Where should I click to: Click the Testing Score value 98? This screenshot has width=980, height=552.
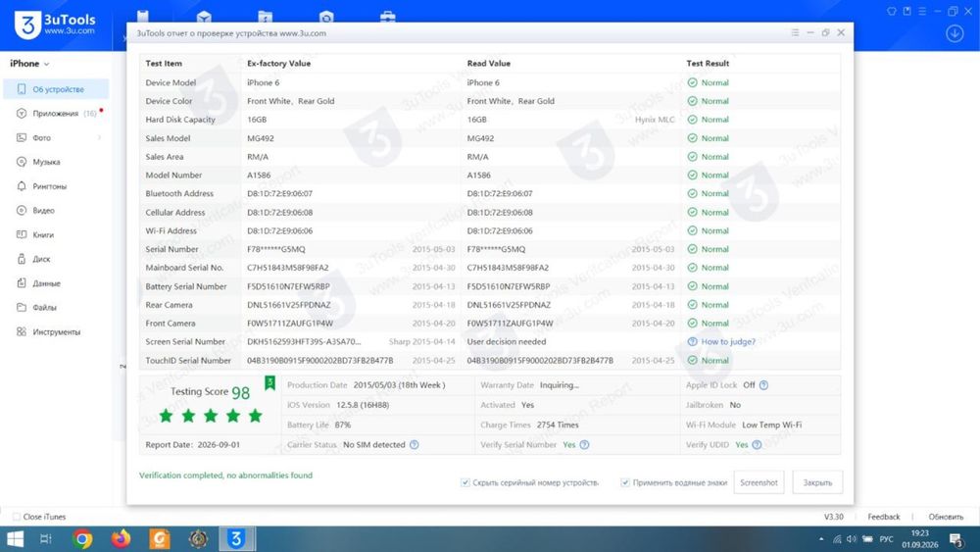241,392
